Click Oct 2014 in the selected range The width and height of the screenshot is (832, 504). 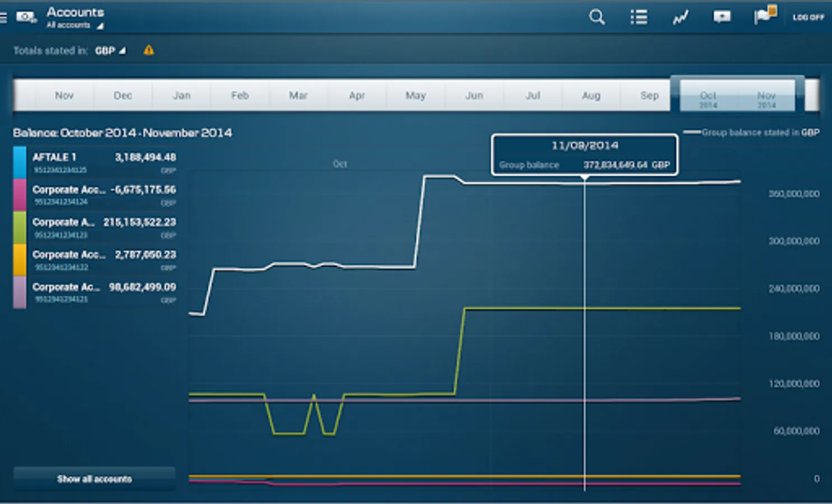point(708,99)
